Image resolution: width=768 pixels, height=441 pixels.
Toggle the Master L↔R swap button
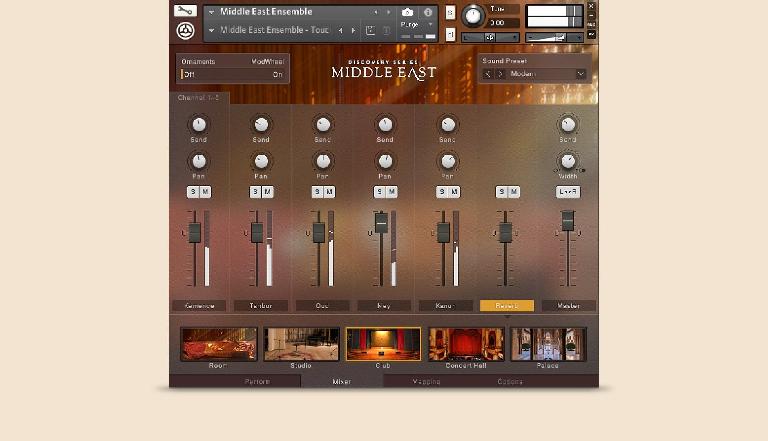pos(568,192)
